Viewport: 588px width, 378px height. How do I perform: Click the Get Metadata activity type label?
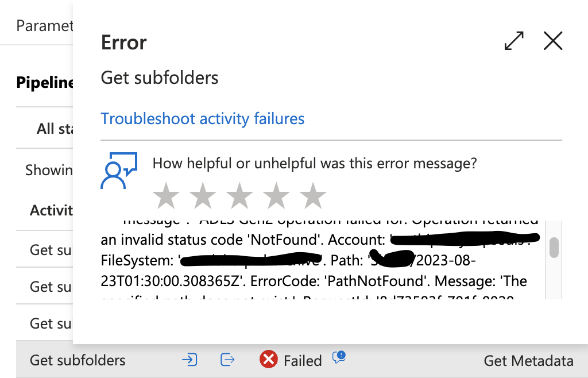(528, 361)
